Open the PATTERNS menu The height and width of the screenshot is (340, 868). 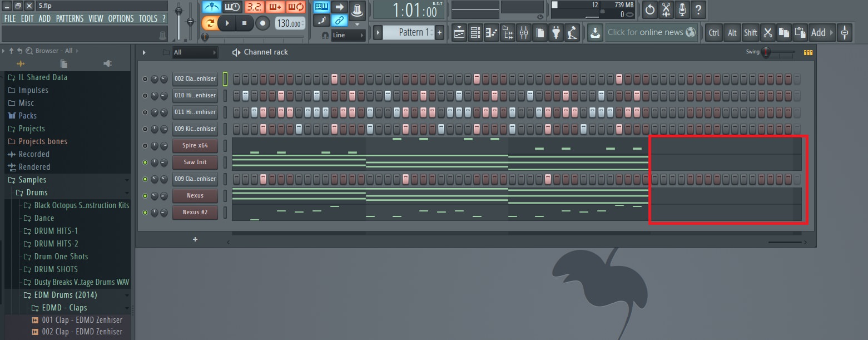click(70, 19)
